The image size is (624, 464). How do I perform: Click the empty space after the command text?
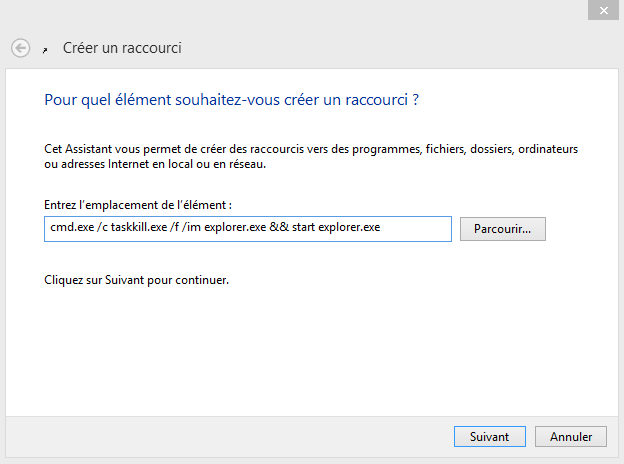click(x=416, y=229)
